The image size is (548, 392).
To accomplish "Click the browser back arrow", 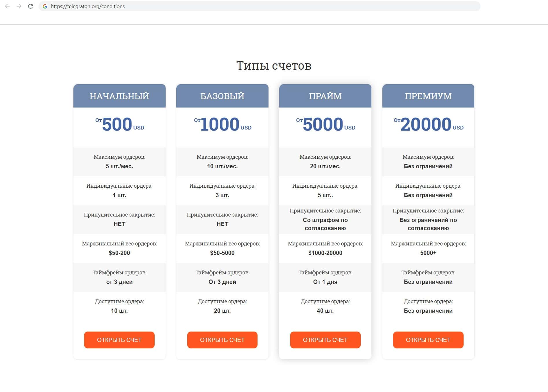I will click(x=8, y=6).
